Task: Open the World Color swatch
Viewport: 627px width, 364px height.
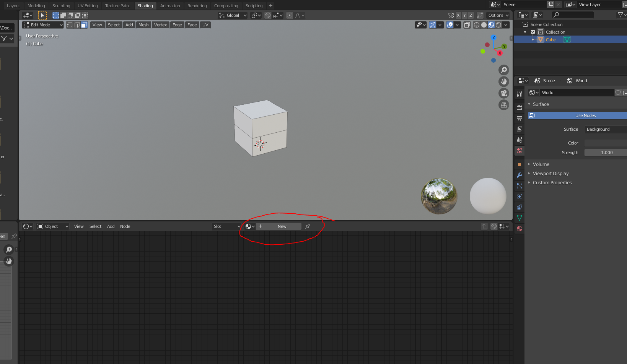Action: [x=606, y=143]
